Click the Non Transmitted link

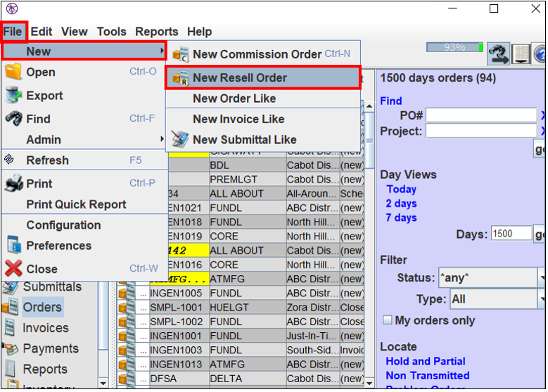(x=428, y=376)
